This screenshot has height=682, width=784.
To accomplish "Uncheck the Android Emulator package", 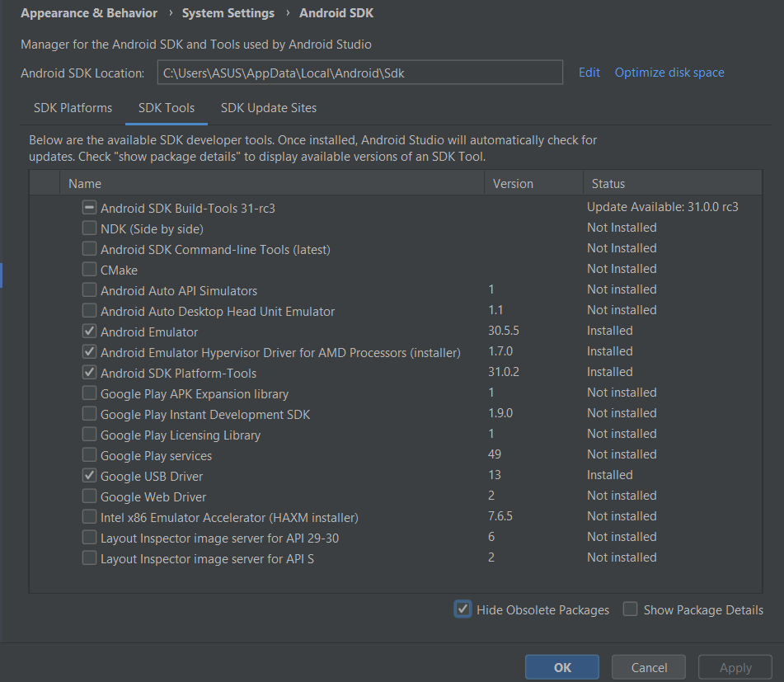I will tap(89, 332).
